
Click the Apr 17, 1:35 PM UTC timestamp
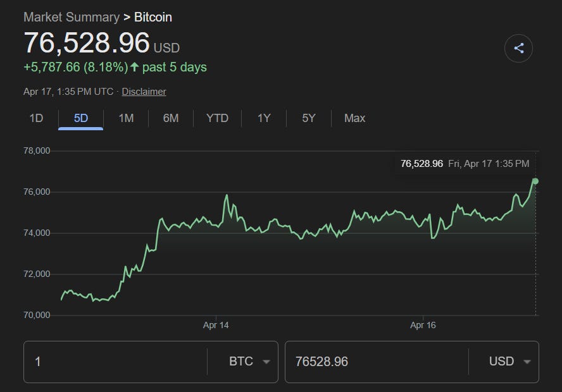68,92
